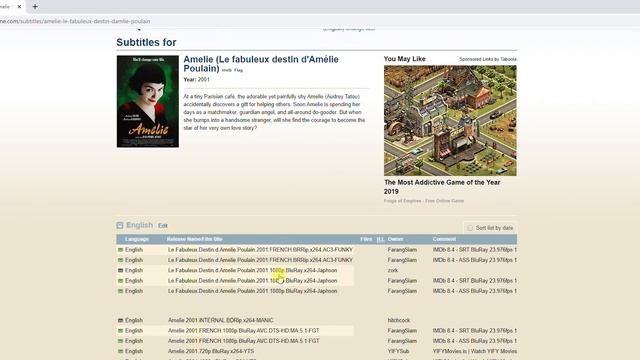Close the current browser tab

[x=19, y=7]
